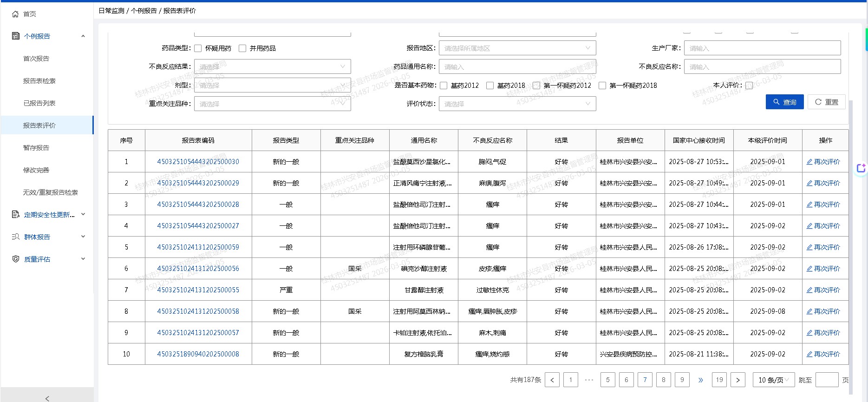This screenshot has height=402, width=868.
Task: Expand the 评价状态 dropdown
Action: click(517, 104)
